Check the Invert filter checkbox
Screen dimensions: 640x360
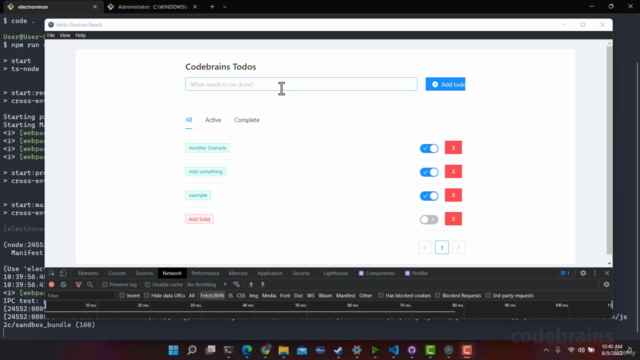click(122, 295)
